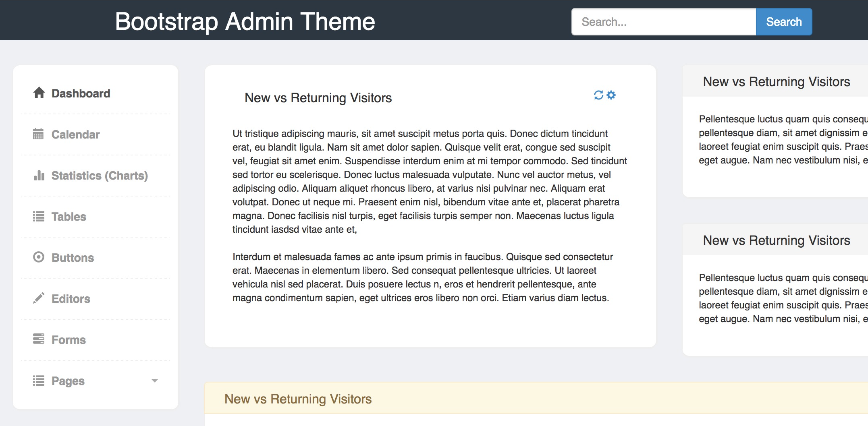The width and height of the screenshot is (868, 426).
Task: Click the Pages list icon
Action: (x=39, y=381)
